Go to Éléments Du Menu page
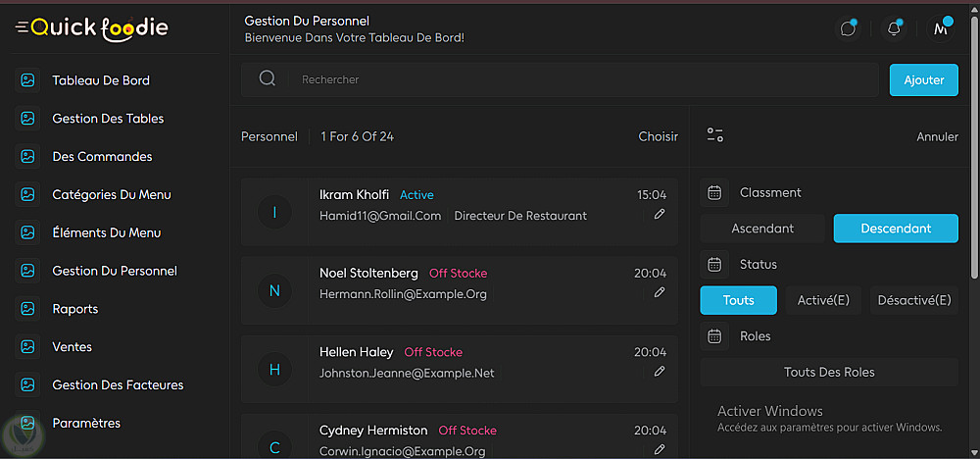This screenshot has height=459, width=980. coord(106,232)
